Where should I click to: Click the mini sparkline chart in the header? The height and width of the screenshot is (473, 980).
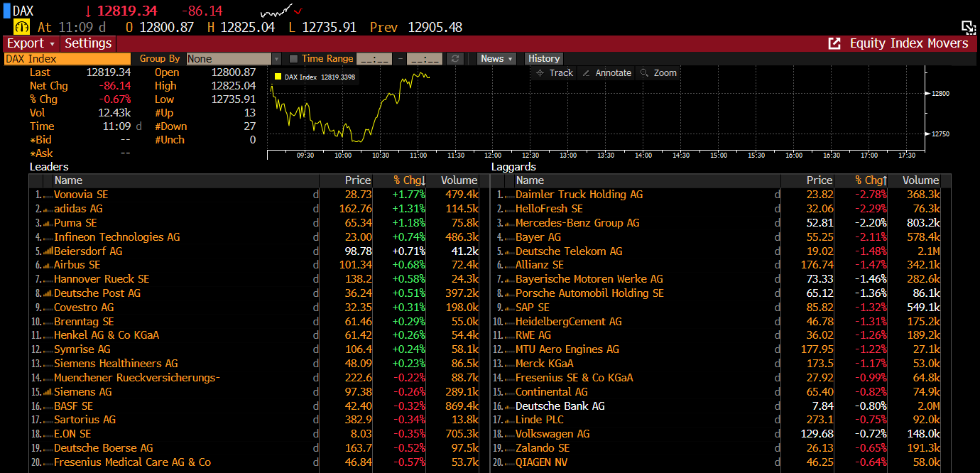tap(281, 11)
